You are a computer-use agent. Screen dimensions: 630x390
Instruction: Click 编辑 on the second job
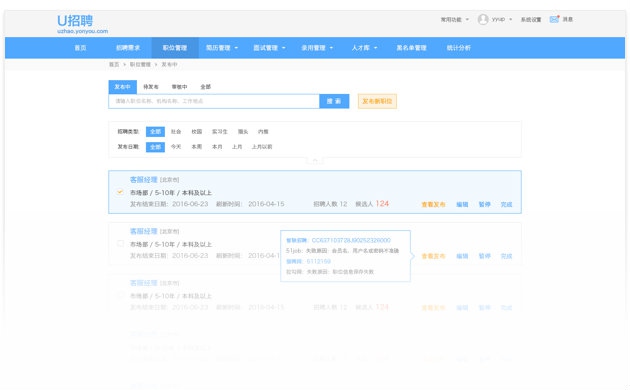click(462, 256)
